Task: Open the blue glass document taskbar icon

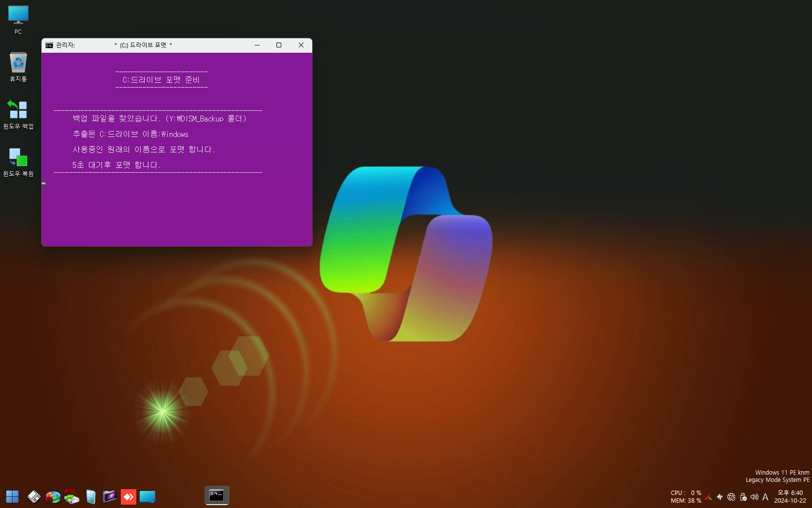Action: click(90, 497)
